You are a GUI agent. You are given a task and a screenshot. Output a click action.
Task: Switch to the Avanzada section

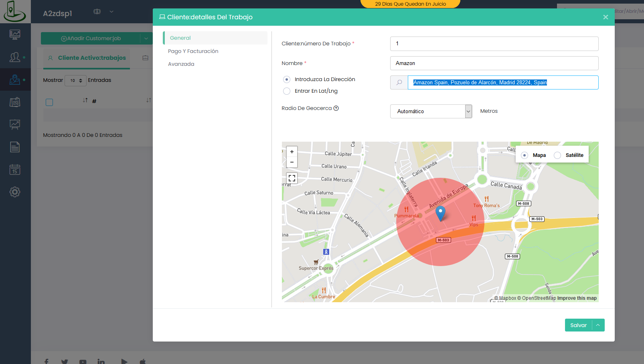[x=181, y=64]
